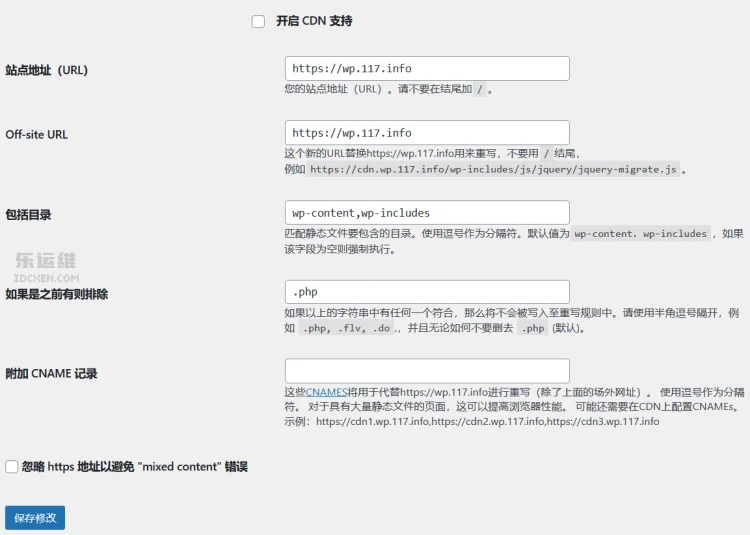Select the exclusion field containing .php
Image resolution: width=750 pixels, height=535 pixels.
(x=427, y=291)
